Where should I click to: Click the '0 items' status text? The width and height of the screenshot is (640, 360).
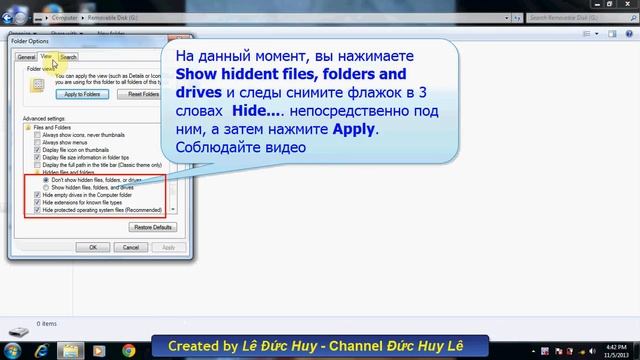coord(47,324)
